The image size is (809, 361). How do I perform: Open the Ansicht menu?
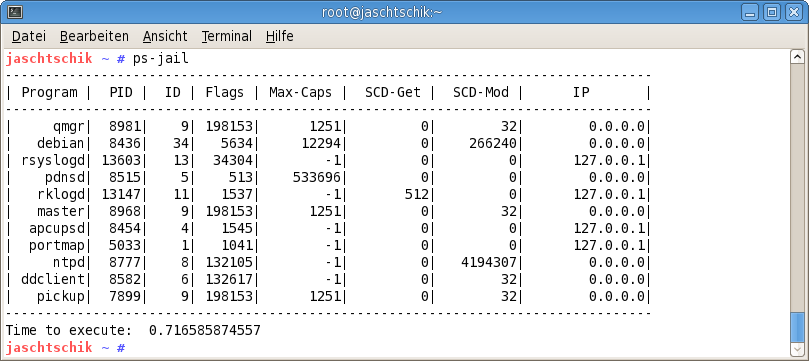tap(165, 37)
